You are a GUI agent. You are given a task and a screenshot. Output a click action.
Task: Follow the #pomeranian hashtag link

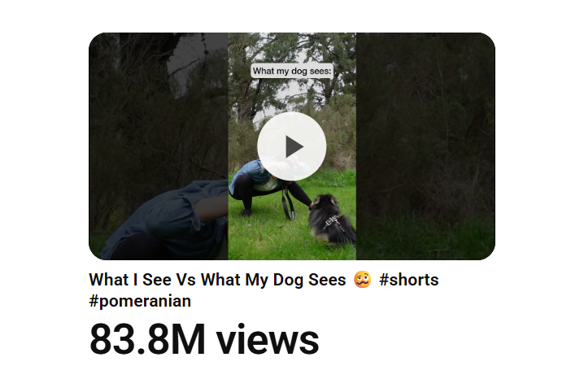(140, 301)
